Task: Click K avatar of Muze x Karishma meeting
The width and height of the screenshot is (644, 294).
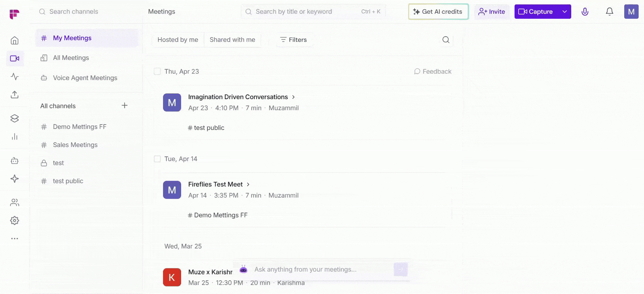Action: [x=172, y=277]
